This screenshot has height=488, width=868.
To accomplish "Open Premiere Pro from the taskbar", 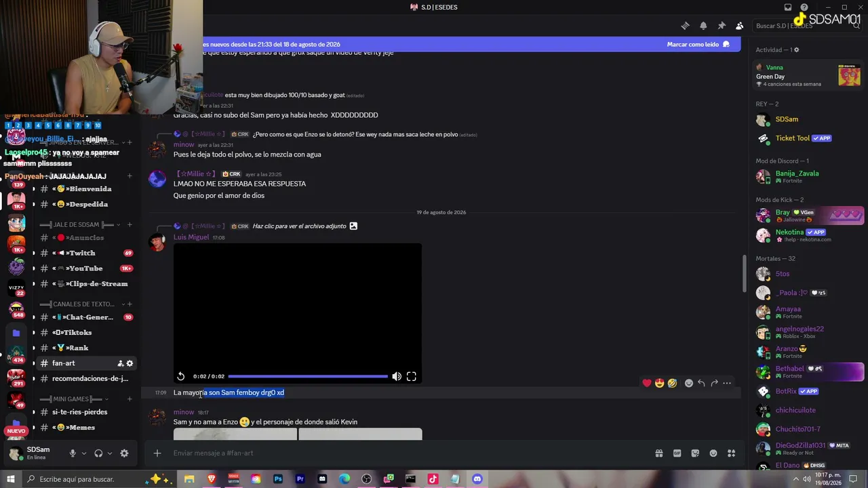I will click(300, 479).
